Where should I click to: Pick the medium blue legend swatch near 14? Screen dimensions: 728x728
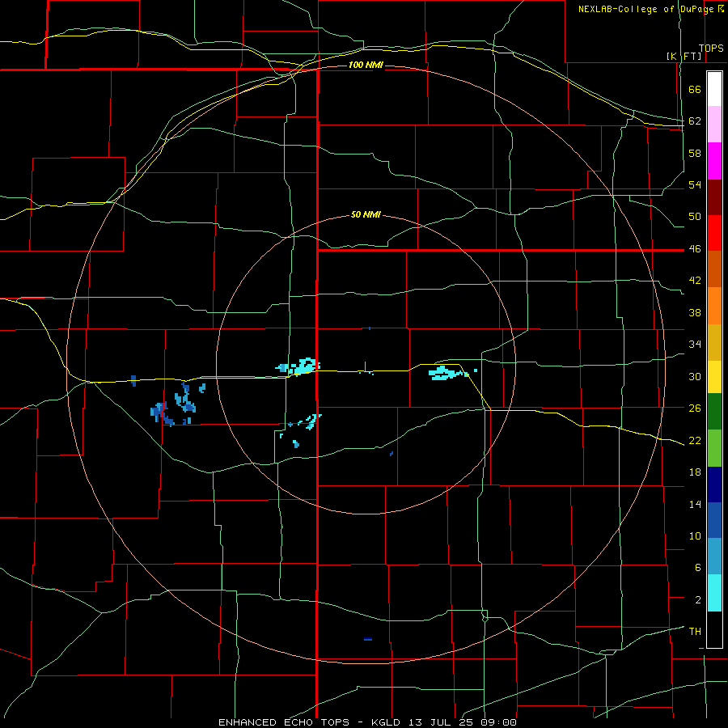point(714,520)
